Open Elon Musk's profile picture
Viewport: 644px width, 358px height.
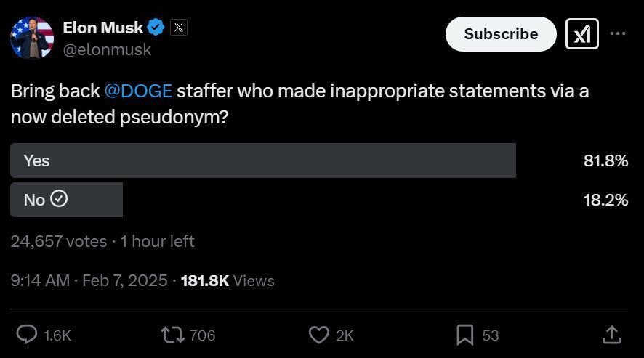click(32, 38)
